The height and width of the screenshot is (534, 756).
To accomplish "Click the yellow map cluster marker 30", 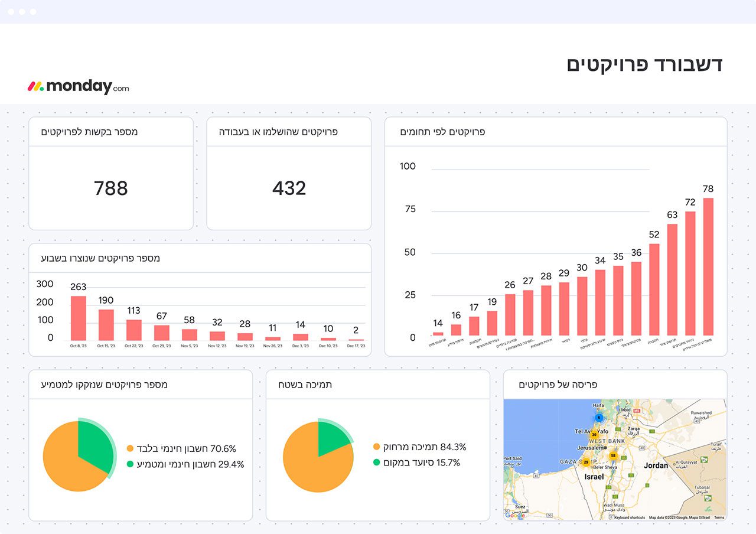I will click(x=594, y=434).
